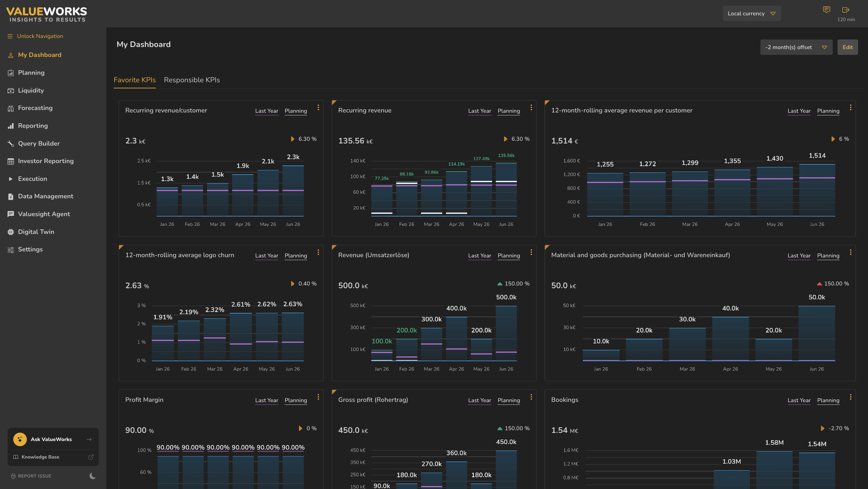Click the Knowledge Base external link icon
Screen dimensions: 868x489
(x=91, y=457)
